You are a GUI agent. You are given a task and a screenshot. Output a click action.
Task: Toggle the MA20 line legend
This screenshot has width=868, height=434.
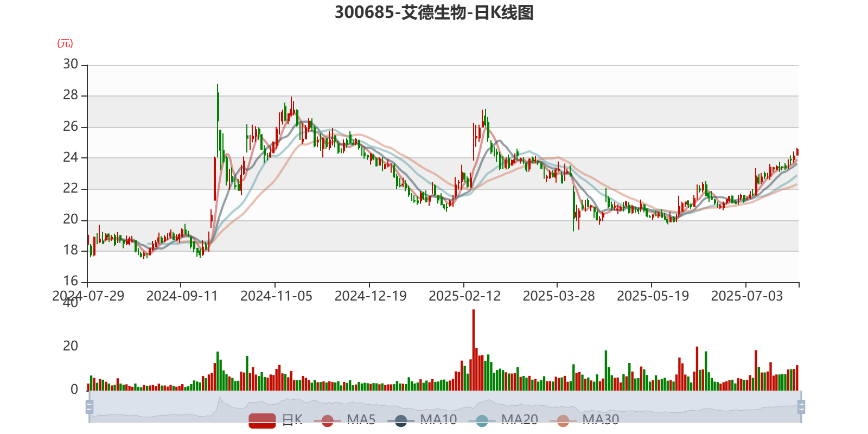click(503, 420)
